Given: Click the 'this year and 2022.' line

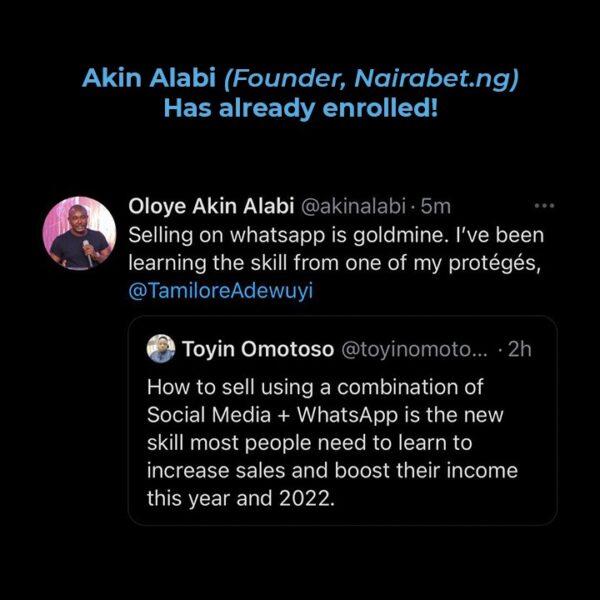Looking at the screenshot, I should click(241, 499).
